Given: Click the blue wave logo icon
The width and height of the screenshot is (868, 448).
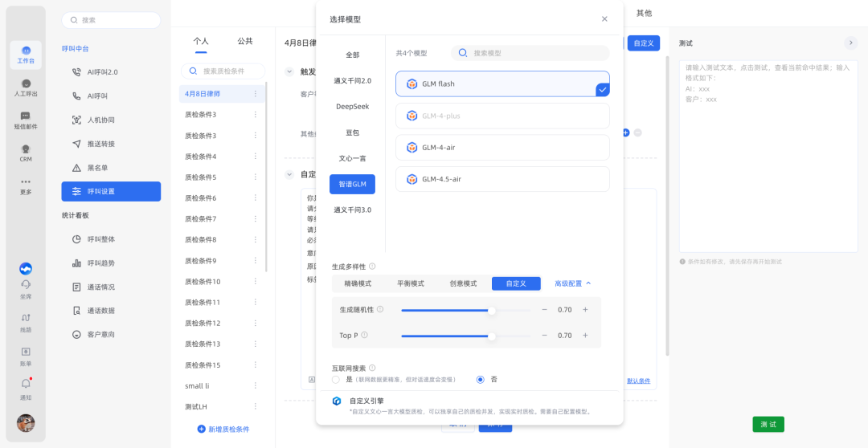Looking at the screenshot, I should (26, 269).
